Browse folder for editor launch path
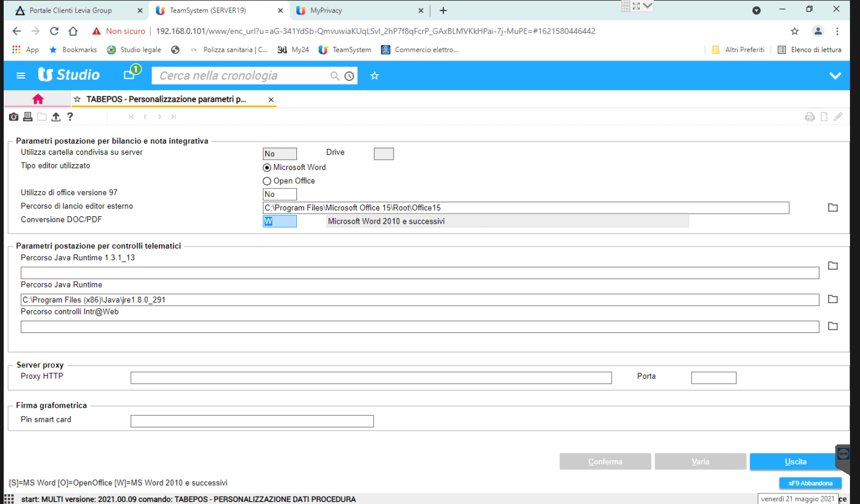The image size is (860, 504). (833, 208)
